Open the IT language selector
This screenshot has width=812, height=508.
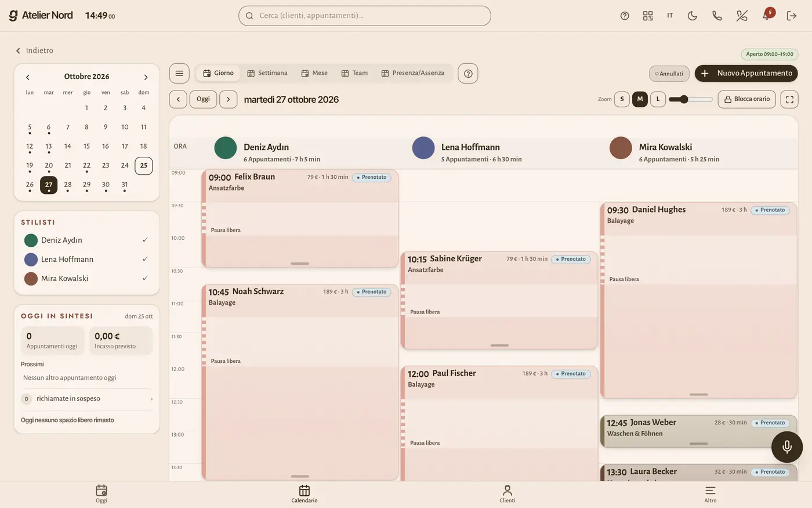coord(670,16)
